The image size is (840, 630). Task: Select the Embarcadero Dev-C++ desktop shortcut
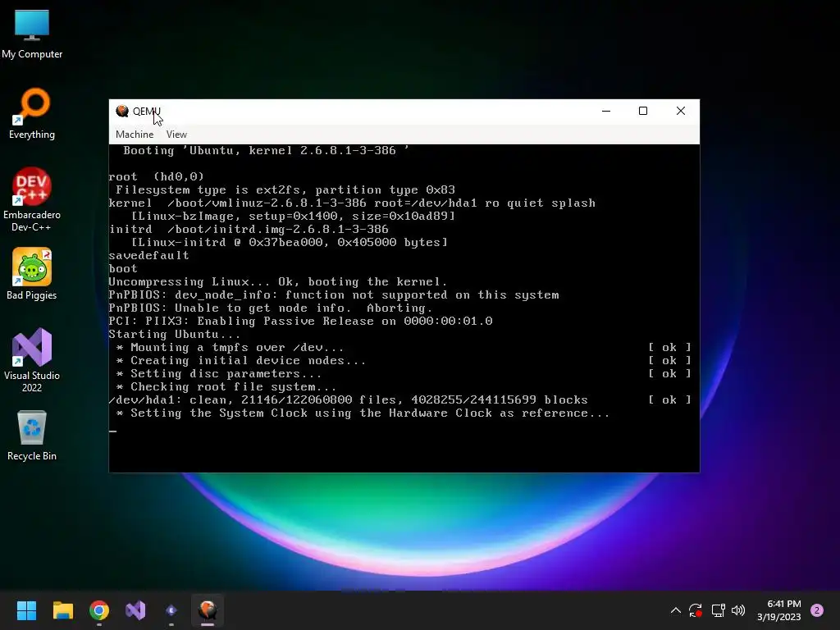tap(32, 199)
